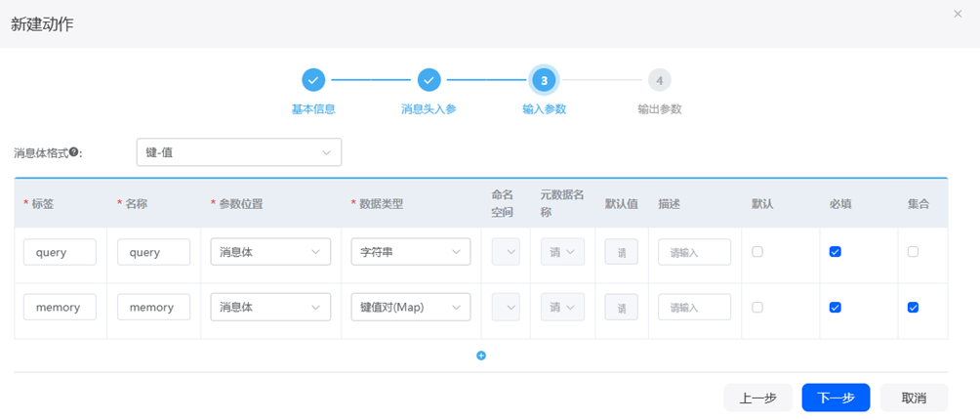980x420 pixels.
Task: Uncheck 集合 checkbox for memory row
Action: coord(913,308)
